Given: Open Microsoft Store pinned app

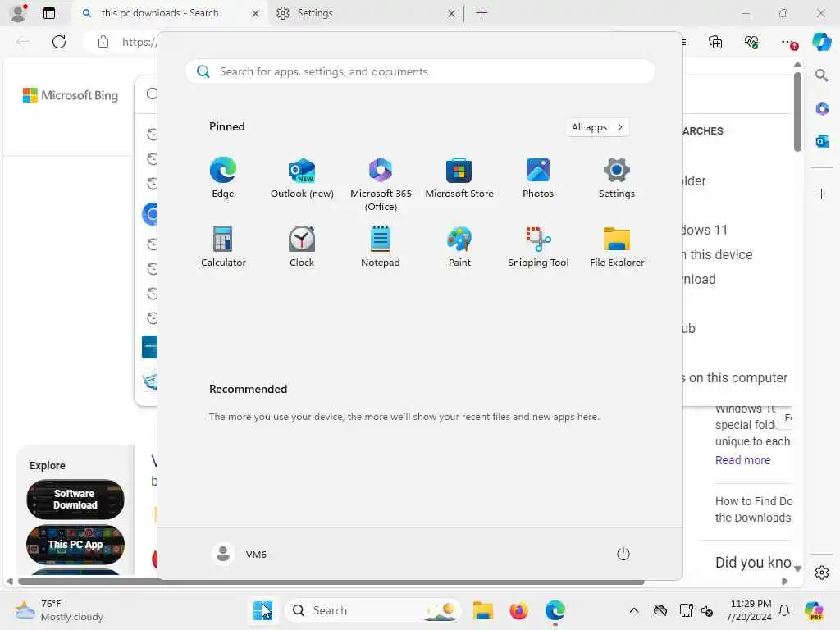Looking at the screenshot, I should [x=459, y=178].
